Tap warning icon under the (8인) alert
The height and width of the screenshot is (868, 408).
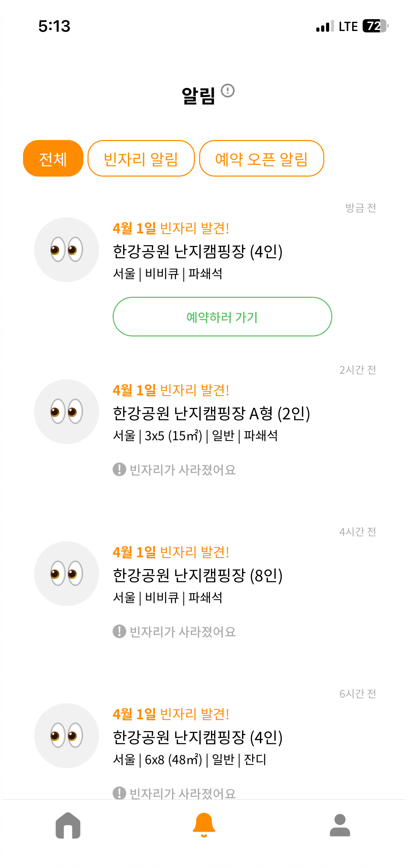pyautogui.click(x=119, y=631)
